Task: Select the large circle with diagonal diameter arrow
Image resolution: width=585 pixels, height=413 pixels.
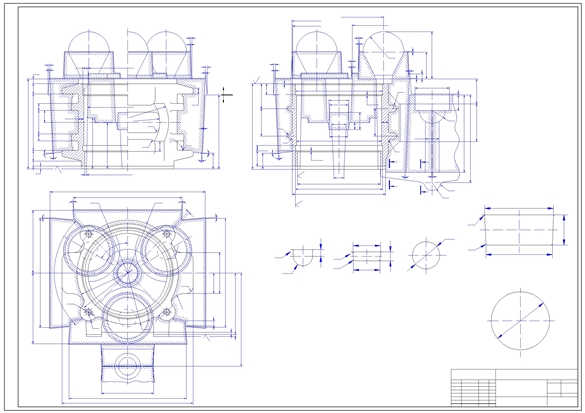Action: click(520, 321)
